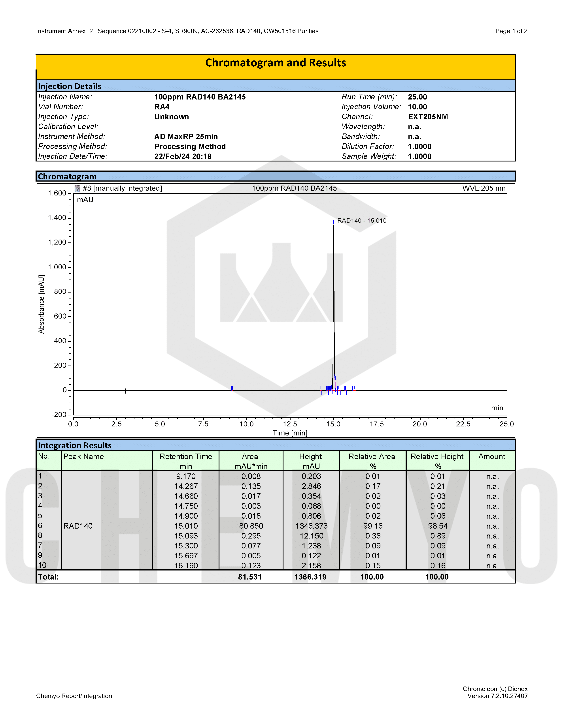Image resolution: width=563 pixels, height=728 pixels.
Task: Click the 'Retention Time' column header
Action: [x=186, y=457]
